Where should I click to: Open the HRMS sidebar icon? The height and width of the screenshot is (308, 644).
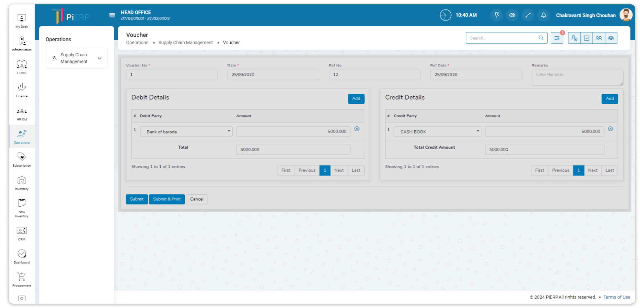[x=22, y=67]
